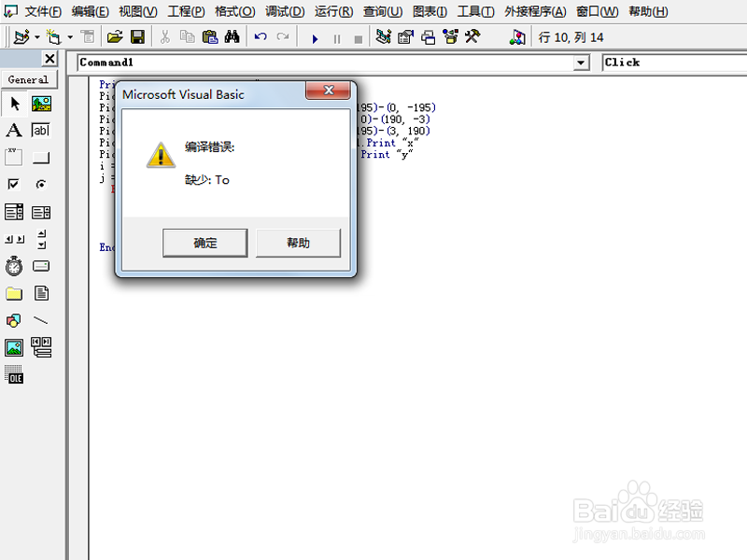The width and height of the screenshot is (747, 560).
Task: Select the OLE container tool
Action: [x=14, y=375]
